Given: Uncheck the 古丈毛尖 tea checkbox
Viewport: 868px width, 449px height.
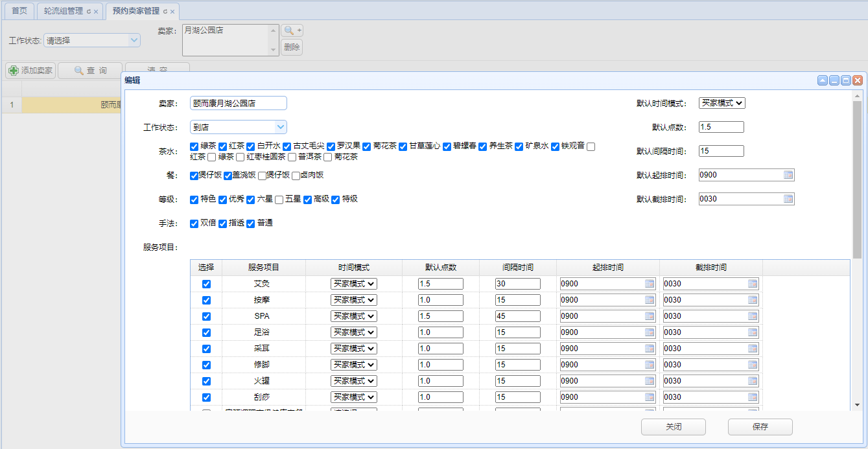Looking at the screenshot, I should click(x=287, y=146).
